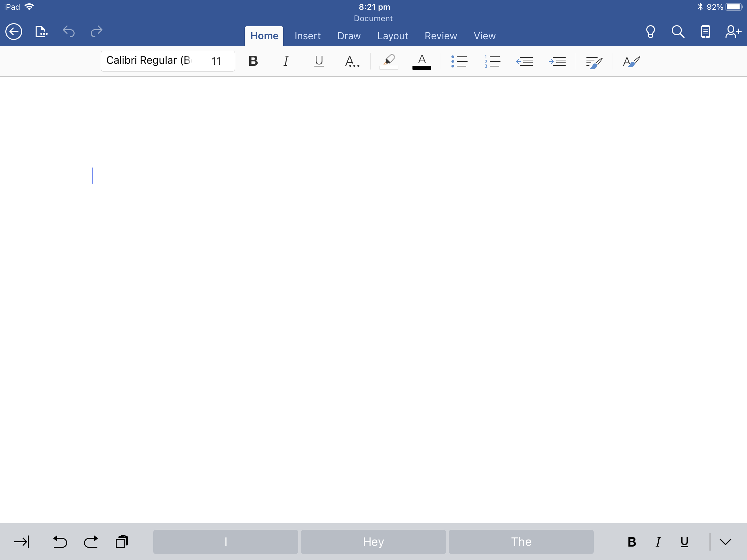The image size is (747, 560).
Task: Tap the "Hey" word suggestion
Action: coord(373,542)
